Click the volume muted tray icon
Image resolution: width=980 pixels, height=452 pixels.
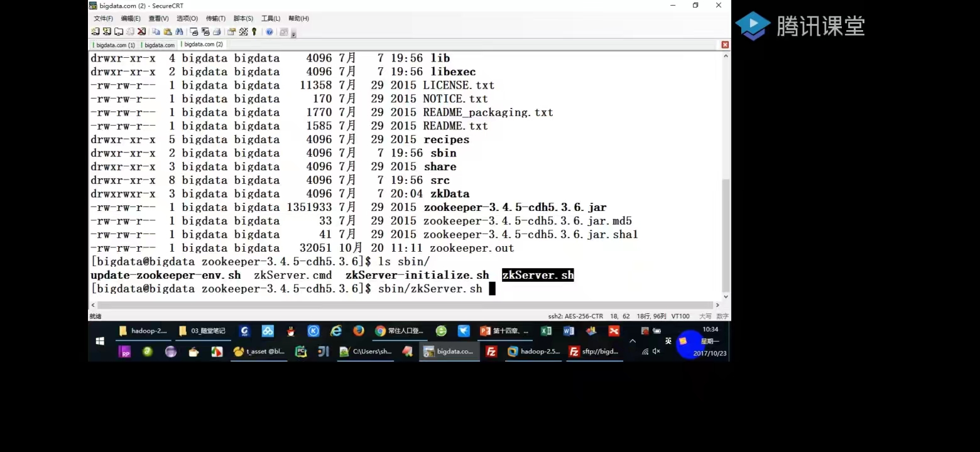click(x=656, y=352)
